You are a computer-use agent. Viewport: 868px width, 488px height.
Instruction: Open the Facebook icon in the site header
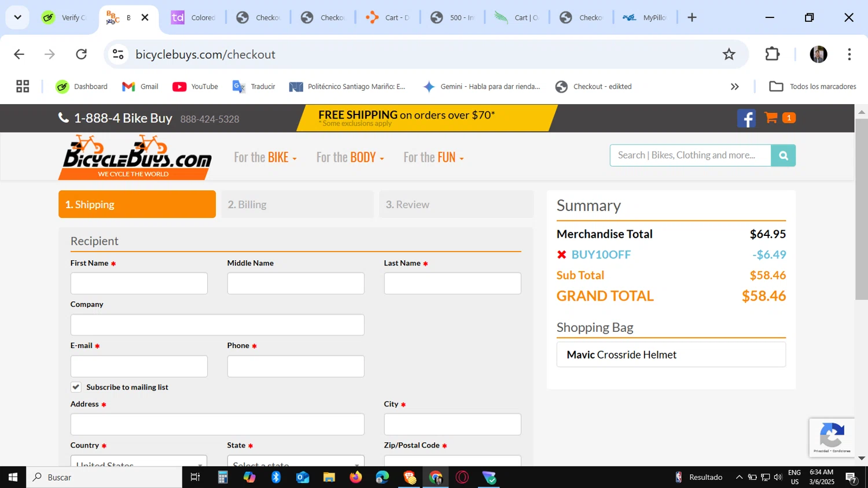point(746,119)
